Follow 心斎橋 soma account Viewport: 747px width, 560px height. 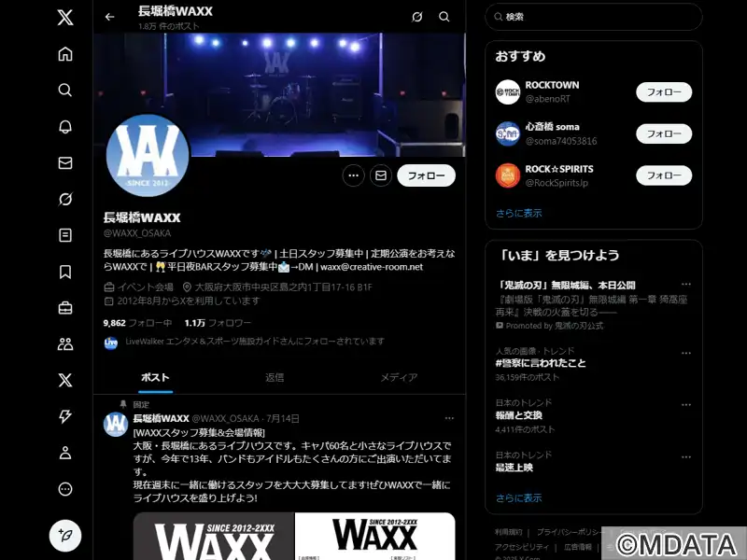click(x=664, y=133)
